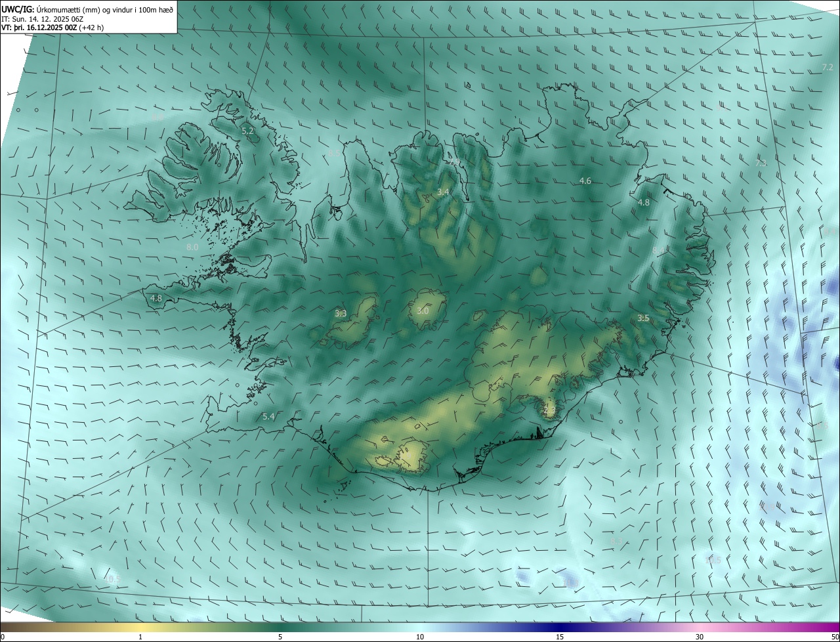Click the colour scale label 15
The image size is (840, 642).
tap(560, 637)
